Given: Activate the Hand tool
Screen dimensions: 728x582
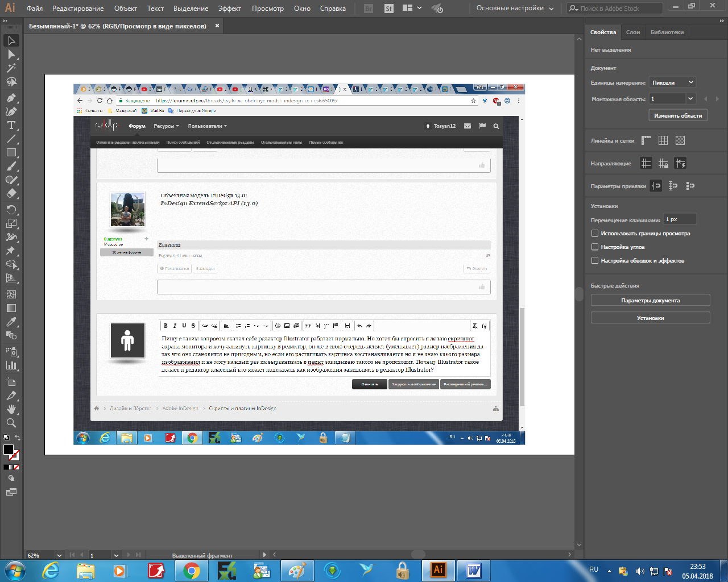Looking at the screenshot, I should click(11, 409).
